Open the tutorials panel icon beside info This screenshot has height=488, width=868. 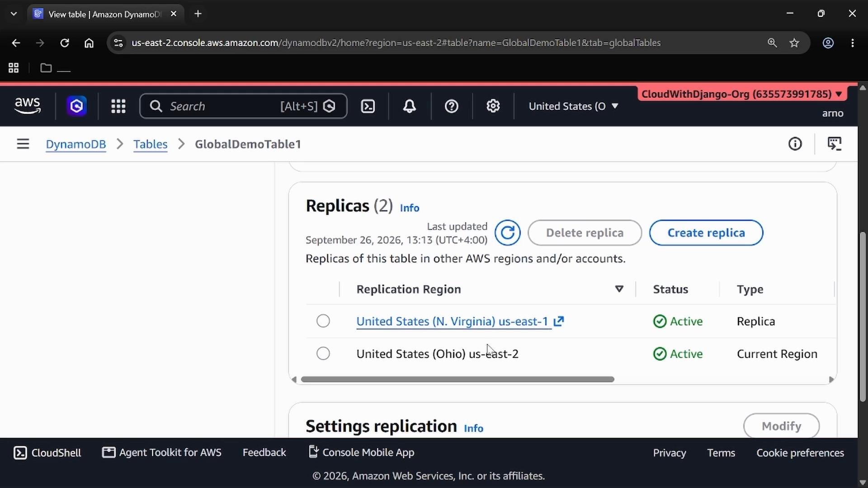(x=835, y=144)
